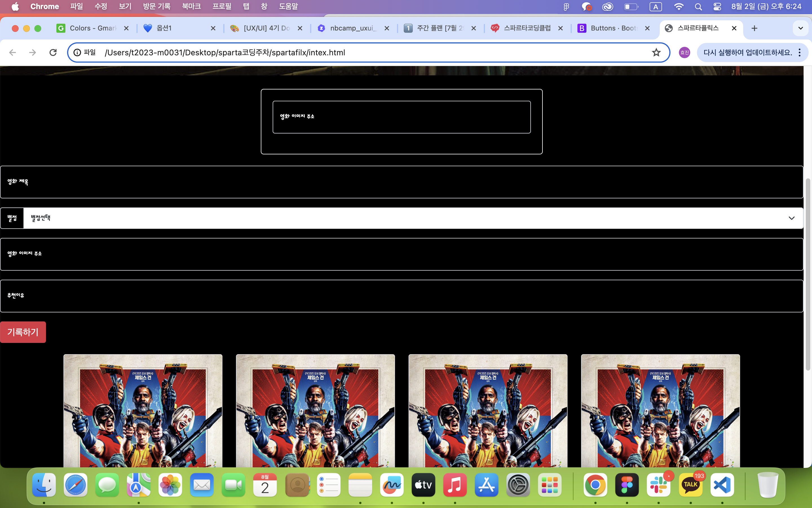The height and width of the screenshot is (508, 812).
Task: Open Maps from the dock
Action: [139, 485]
